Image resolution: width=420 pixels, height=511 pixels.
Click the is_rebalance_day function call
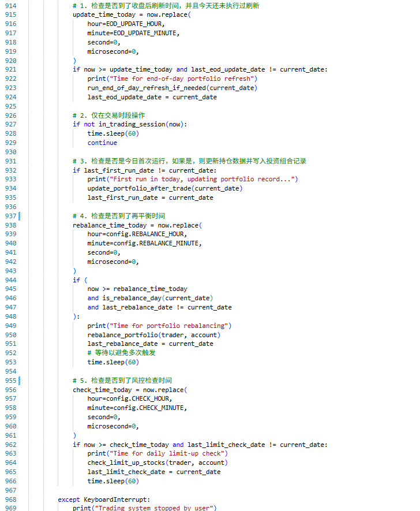coord(132,298)
